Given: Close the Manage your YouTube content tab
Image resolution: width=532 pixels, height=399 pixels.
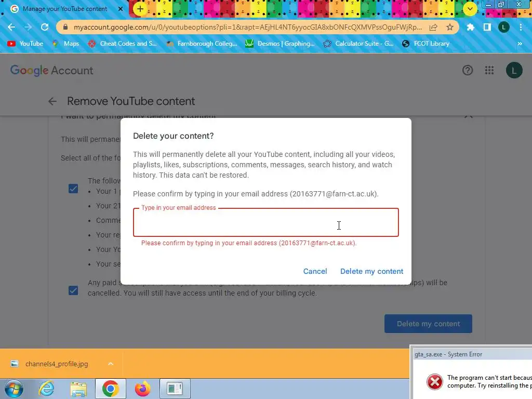Looking at the screenshot, I should coord(121,9).
